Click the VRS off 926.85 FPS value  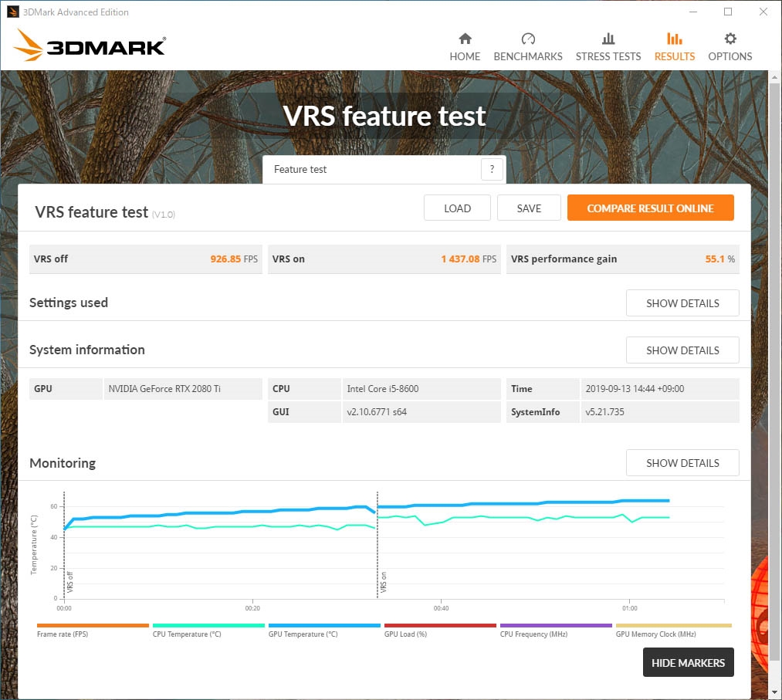[x=234, y=259]
